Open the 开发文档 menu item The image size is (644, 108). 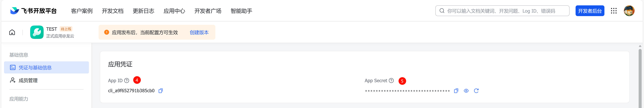(x=113, y=11)
